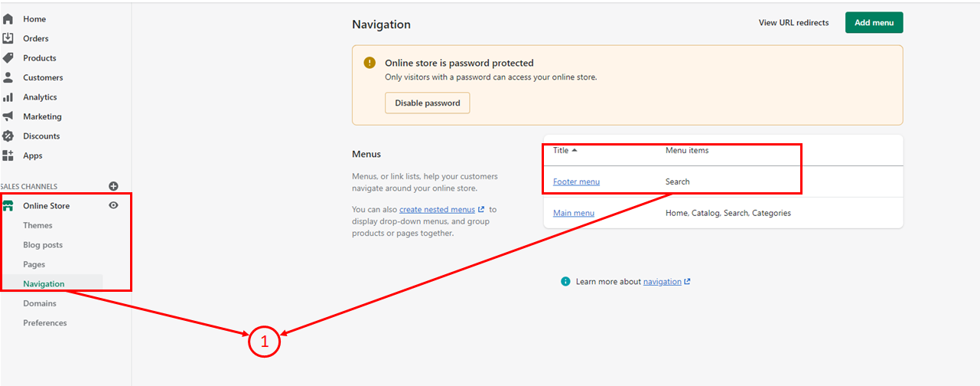Open the Main menu link
Image resolution: width=980 pixels, height=386 pixels.
tap(573, 213)
